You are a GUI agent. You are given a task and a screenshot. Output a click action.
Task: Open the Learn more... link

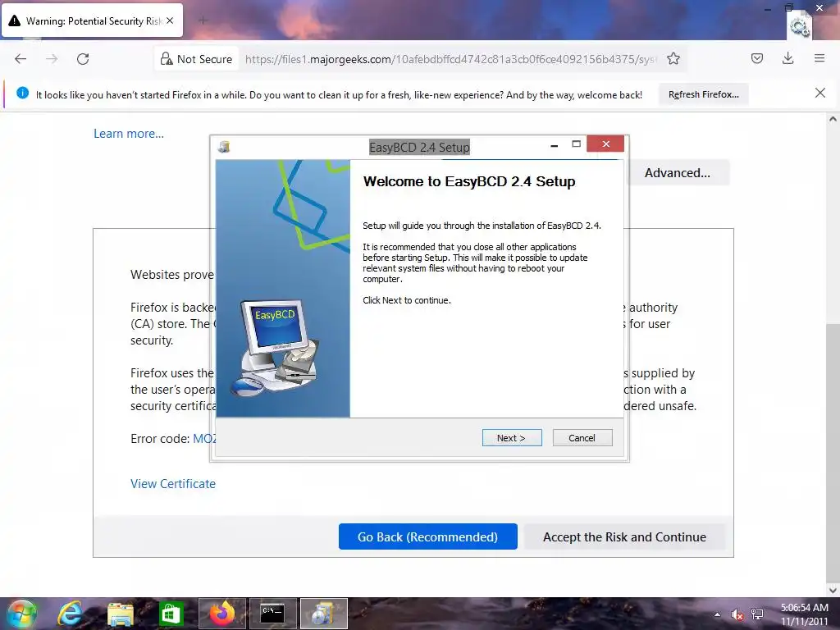[129, 134]
